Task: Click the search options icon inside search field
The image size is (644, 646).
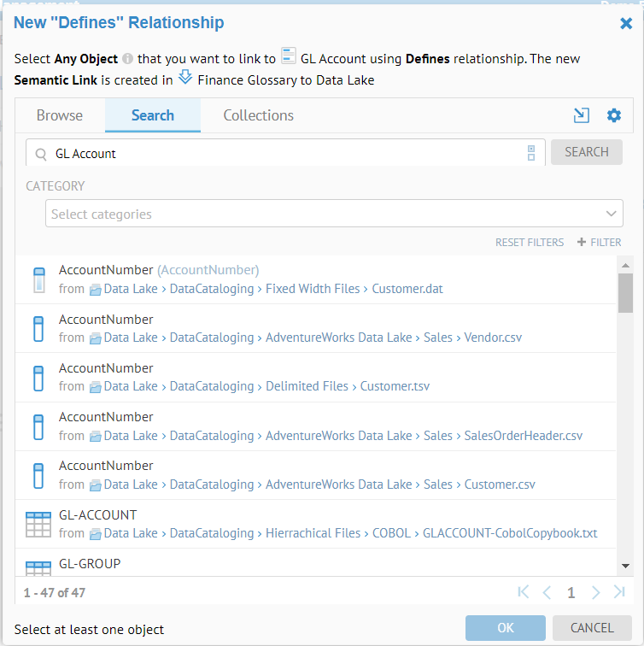Action: 531,153
